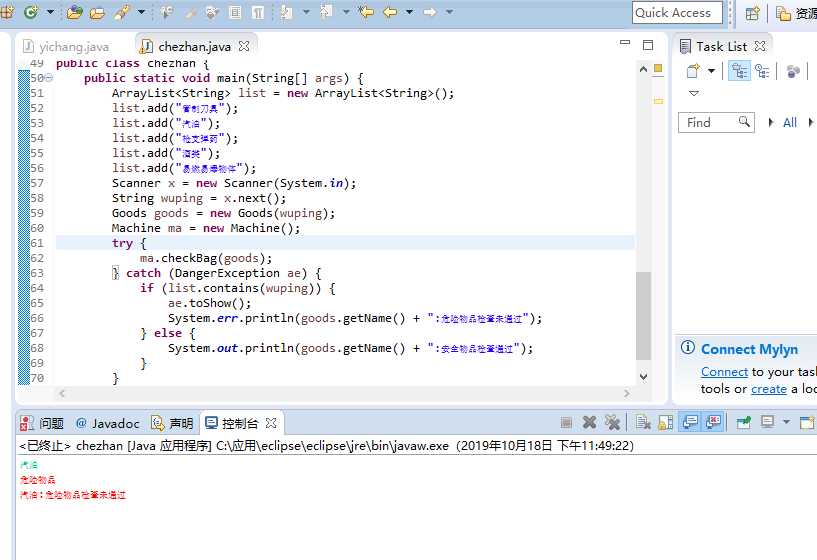This screenshot has width=817, height=560.
Task: Click the Open Type toolbar icon
Action: tap(75, 11)
